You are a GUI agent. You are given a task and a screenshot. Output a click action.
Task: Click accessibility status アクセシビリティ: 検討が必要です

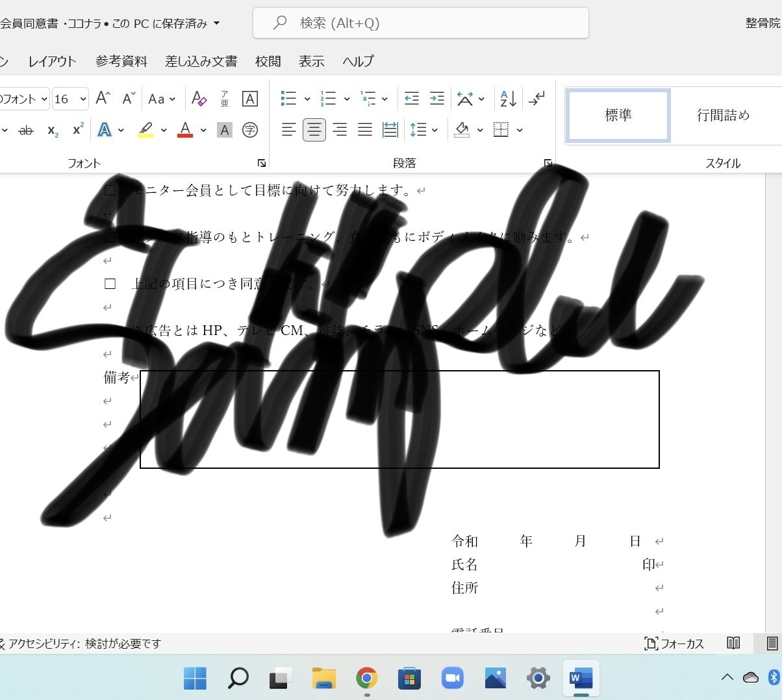pos(81,644)
